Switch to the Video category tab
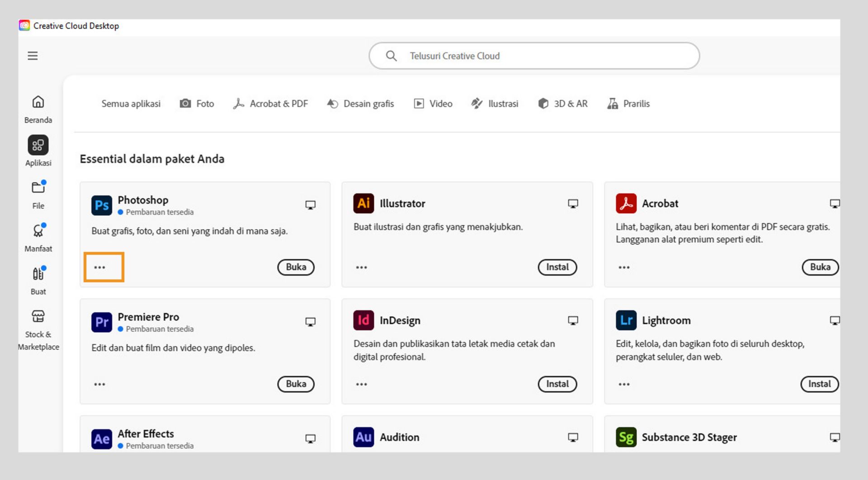Viewport: 868px width, 480px height. coord(433,104)
